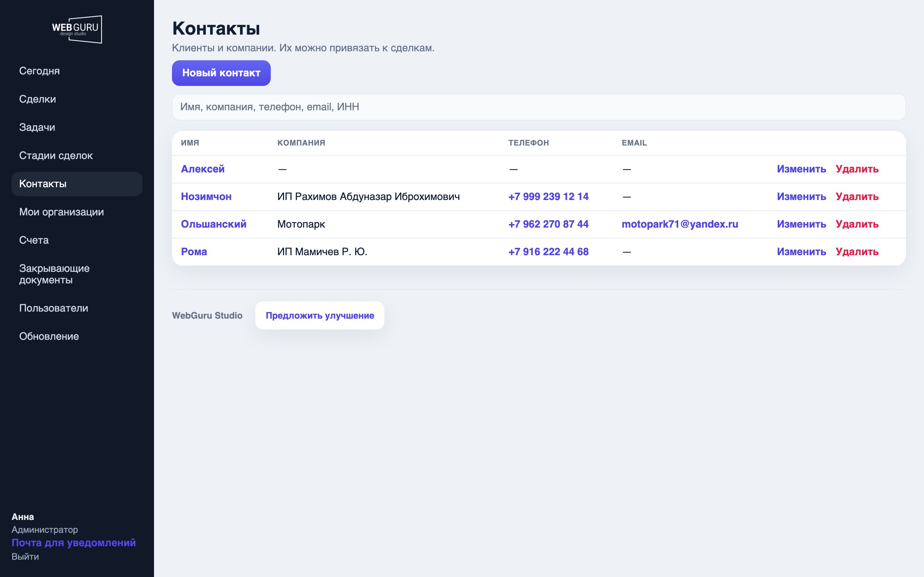Open Почта для уведомлений link
This screenshot has width=924, height=577.
(x=74, y=543)
